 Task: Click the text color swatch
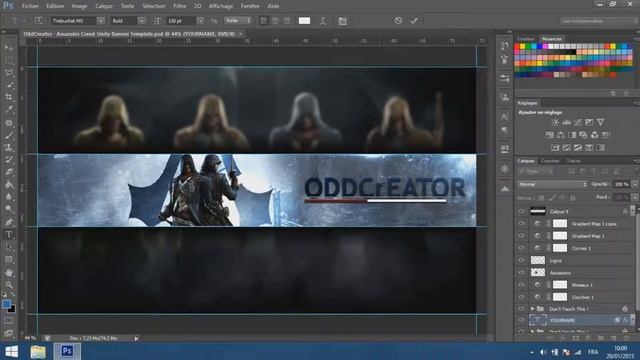point(304,21)
